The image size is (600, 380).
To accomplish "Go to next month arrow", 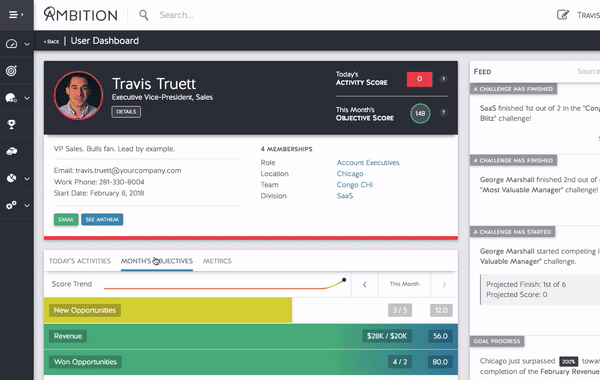I will click(x=444, y=284).
